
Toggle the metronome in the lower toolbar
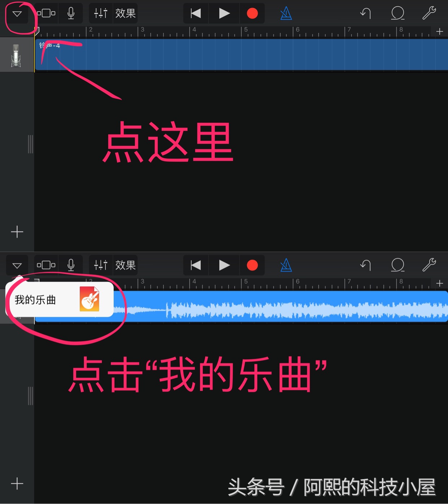[286, 265]
